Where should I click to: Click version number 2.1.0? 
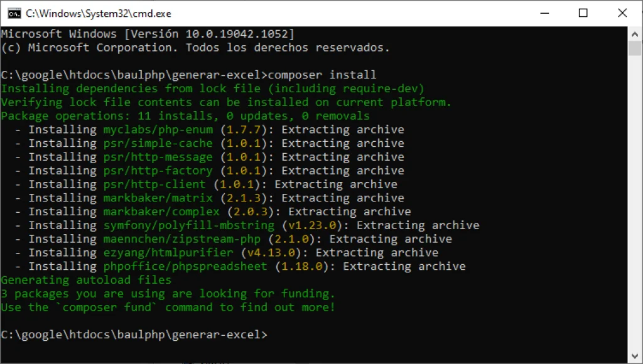pyautogui.click(x=291, y=239)
